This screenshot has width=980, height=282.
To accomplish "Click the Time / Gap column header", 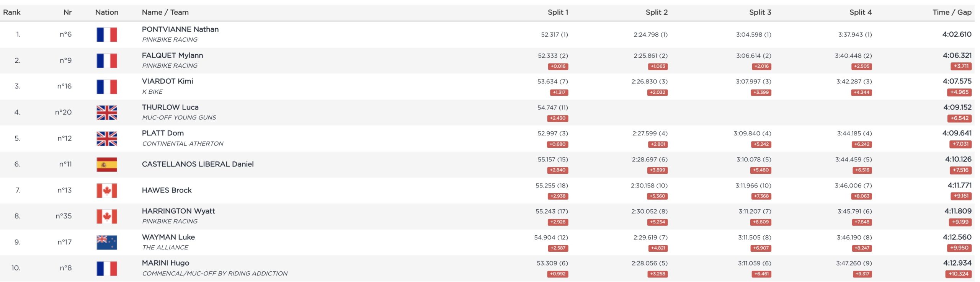I will coord(952,12).
